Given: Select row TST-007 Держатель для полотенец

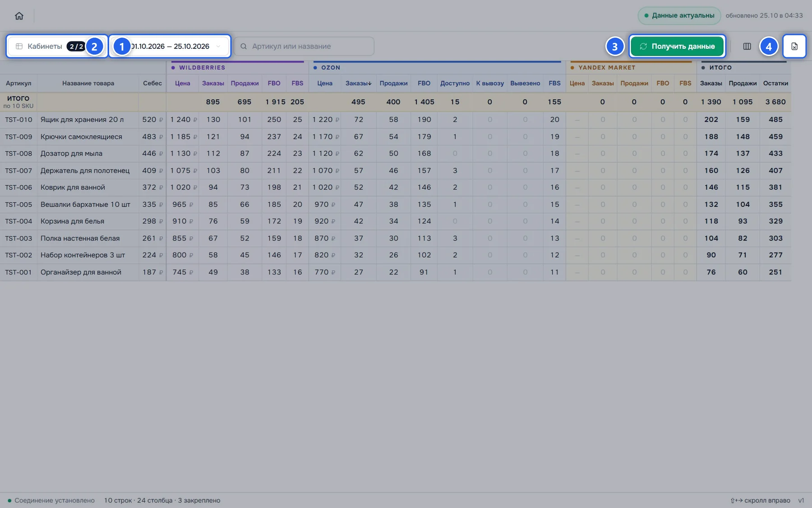Looking at the screenshot, I should [x=395, y=170].
